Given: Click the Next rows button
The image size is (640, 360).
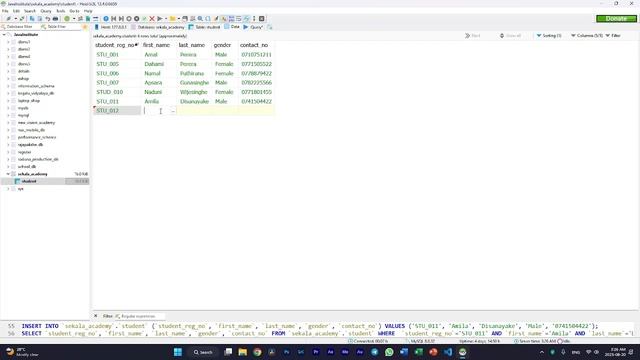Looking at the screenshot, I should click(473, 36).
